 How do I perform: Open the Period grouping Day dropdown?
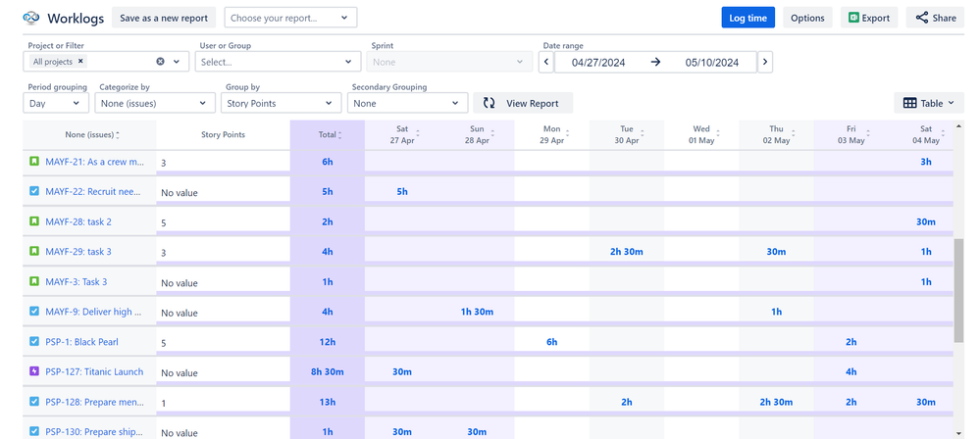click(x=56, y=103)
